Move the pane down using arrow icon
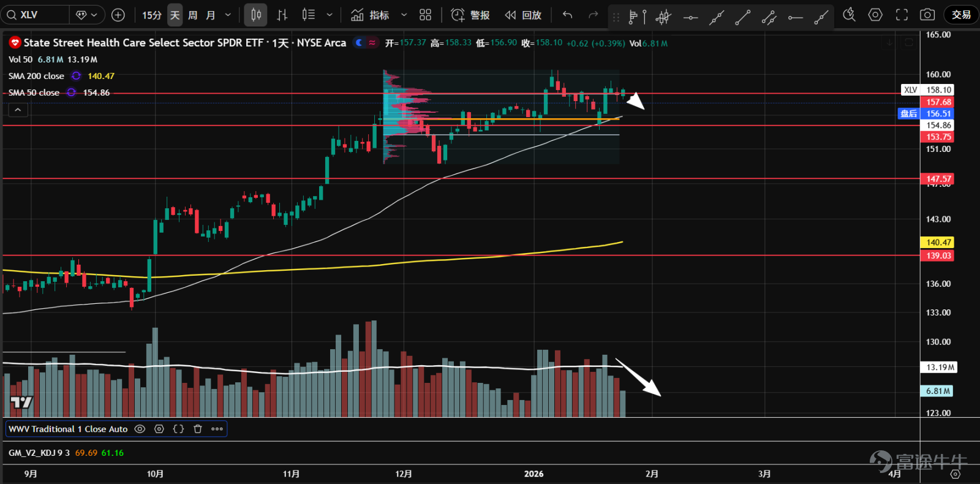 point(889,42)
